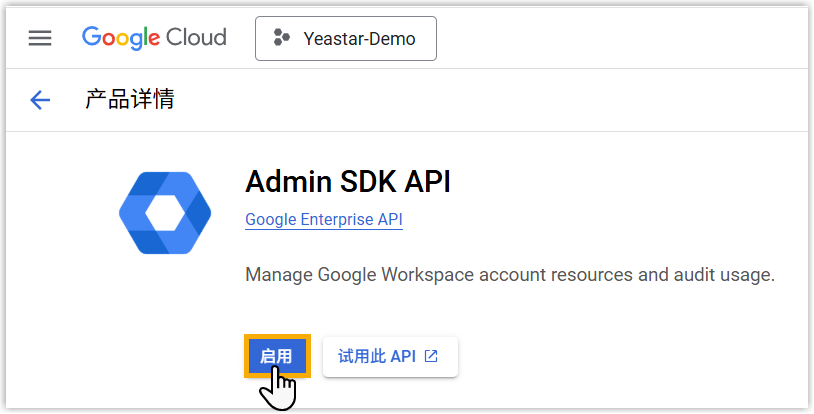Screen dimensions: 814x414
Task: Click the white center of the hexagon logo
Action: coord(165,213)
